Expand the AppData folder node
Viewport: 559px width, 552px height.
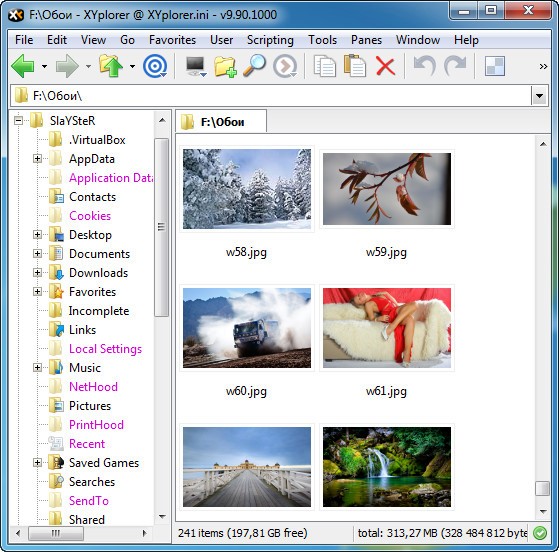(37, 158)
